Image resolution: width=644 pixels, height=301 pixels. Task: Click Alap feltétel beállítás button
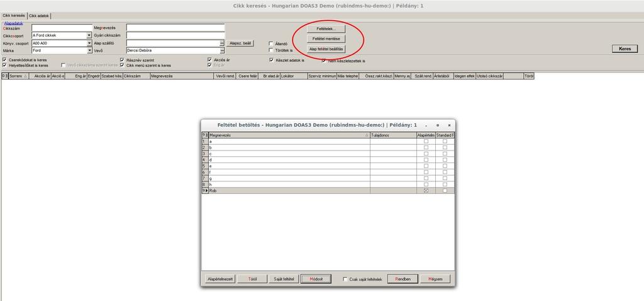click(x=326, y=49)
